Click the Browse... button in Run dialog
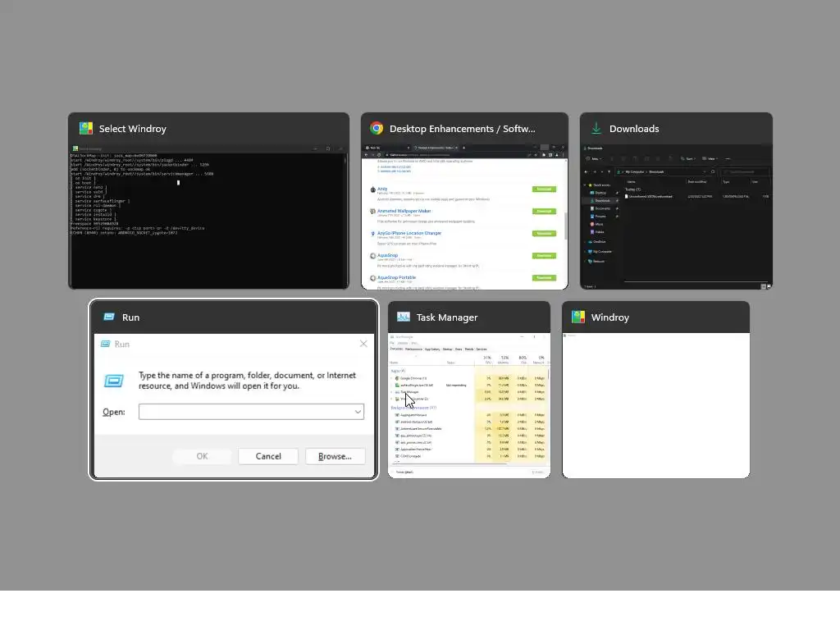Viewport: 840px width, 630px height. [335, 456]
